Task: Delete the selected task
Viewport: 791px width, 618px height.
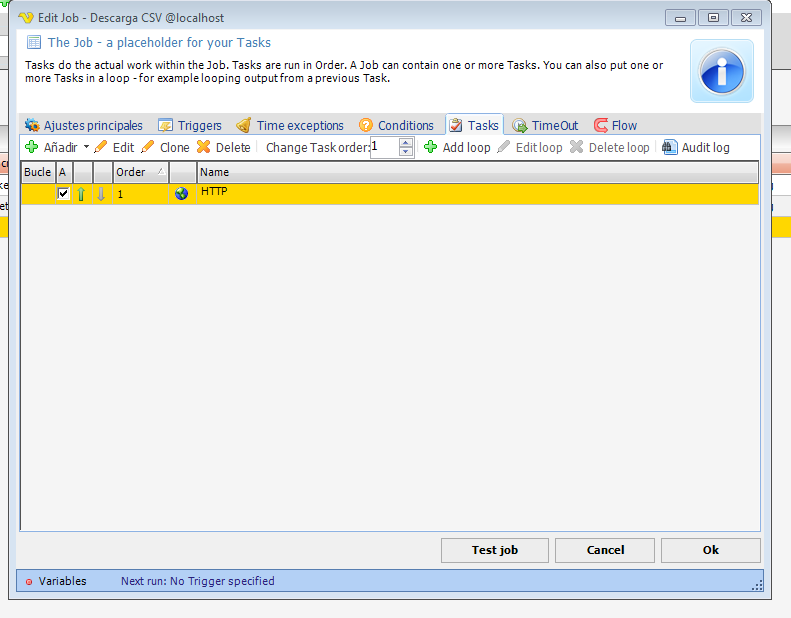Action: click(224, 147)
